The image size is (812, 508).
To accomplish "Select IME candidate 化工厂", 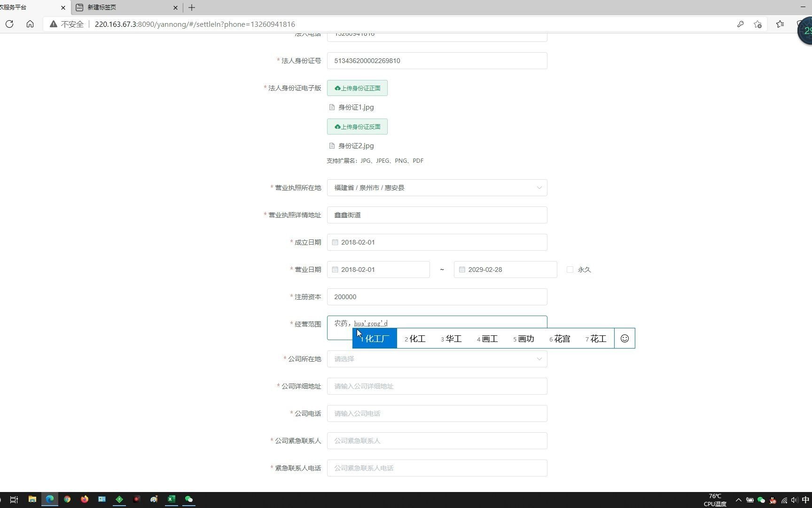I will [x=375, y=339].
